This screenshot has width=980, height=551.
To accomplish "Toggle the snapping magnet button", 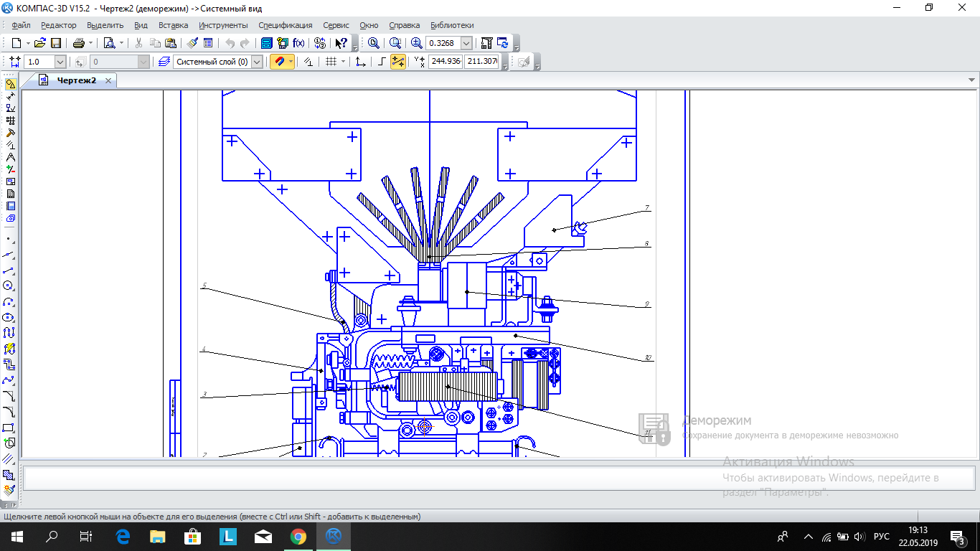I will pos(279,62).
